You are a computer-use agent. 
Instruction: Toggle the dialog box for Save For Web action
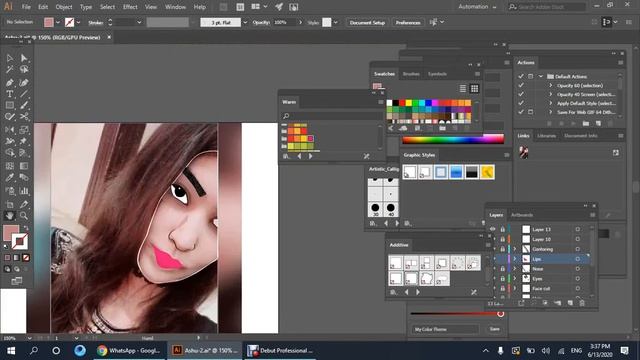[x=530, y=112]
